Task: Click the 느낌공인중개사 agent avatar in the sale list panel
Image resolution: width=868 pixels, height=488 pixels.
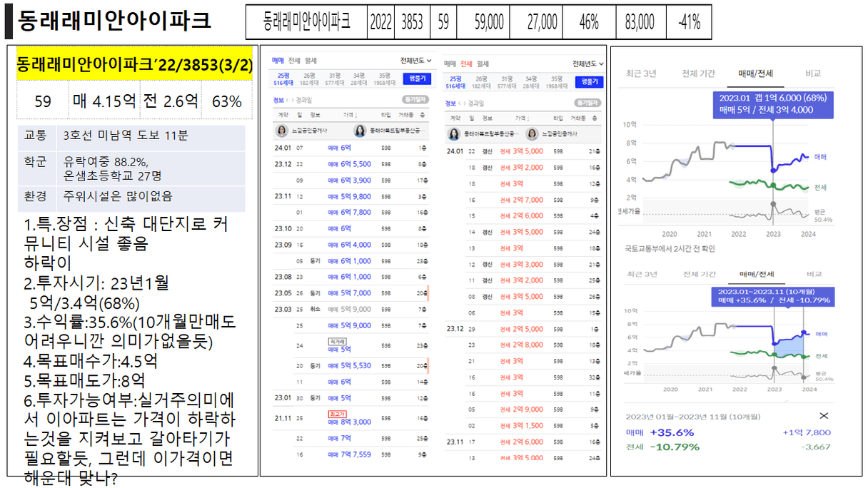Action: click(x=281, y=131)
